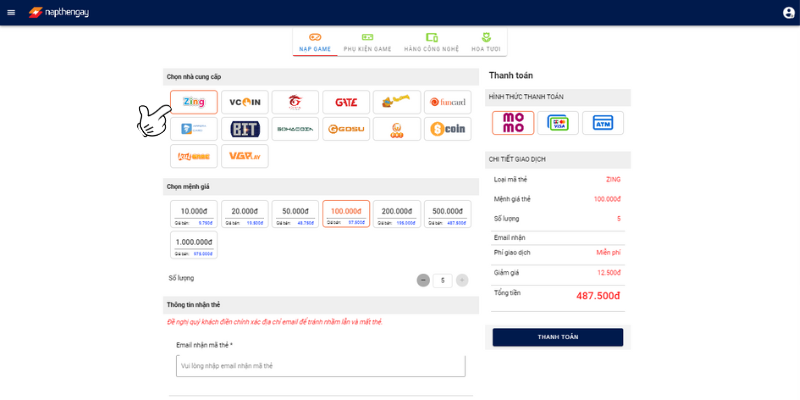800x400 pixels.
Task: Pick the 500.000đ denomination
Action: (x=447, y=214)
